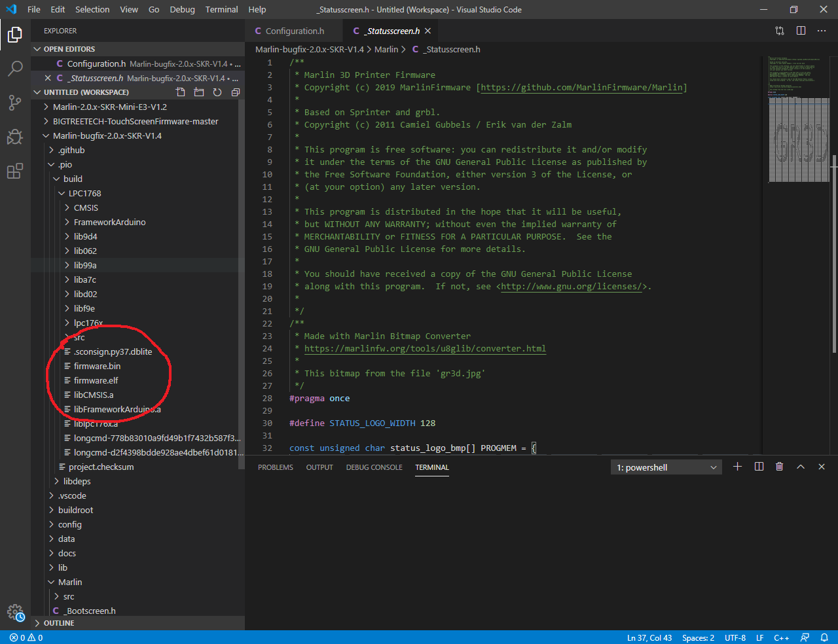
Task: Open the powershell terminal selector dropdown
Action: 666,467
